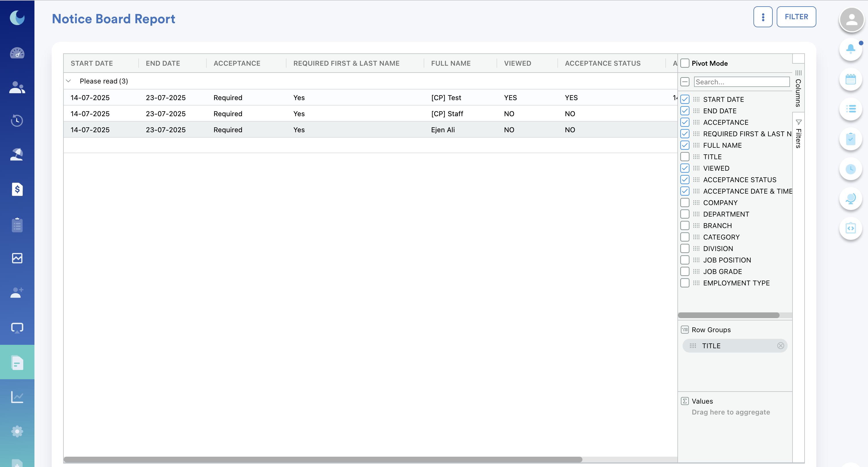Open the employees group icon in sidebar
868x467 pixels.
pos(17,87)
